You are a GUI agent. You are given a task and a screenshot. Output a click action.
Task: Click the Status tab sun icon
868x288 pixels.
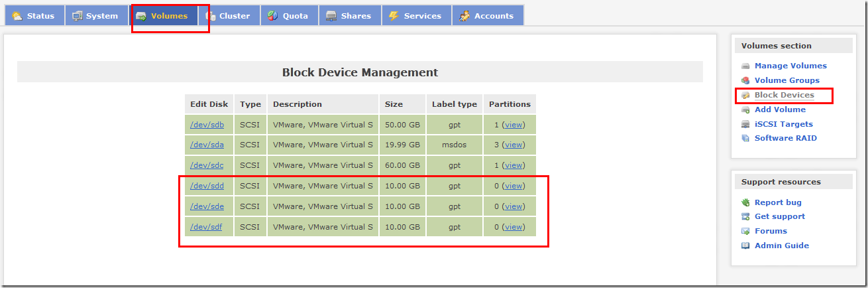[17, 16]
